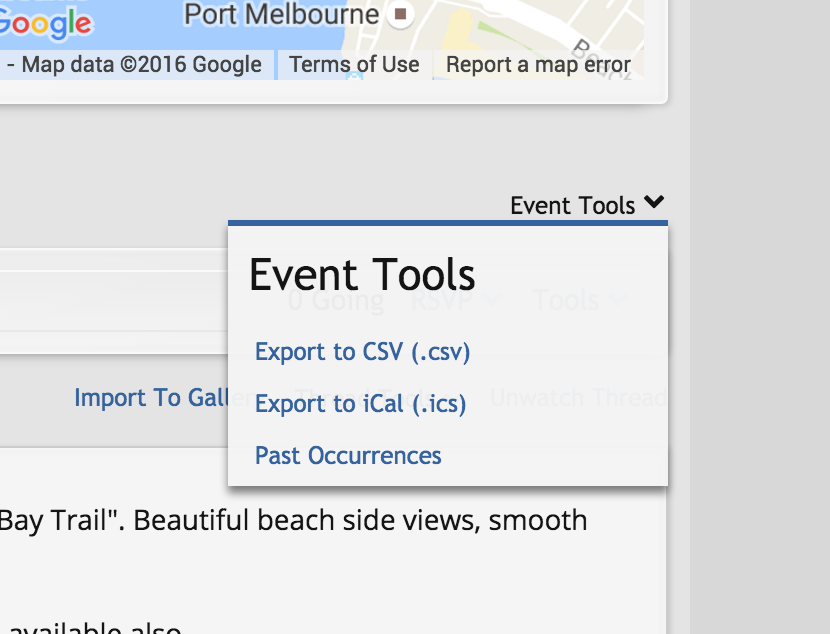Click the Event Tools heading in the popup
Image resolution: width=830 pixels, height=634 pixels.
click(362, 275)
